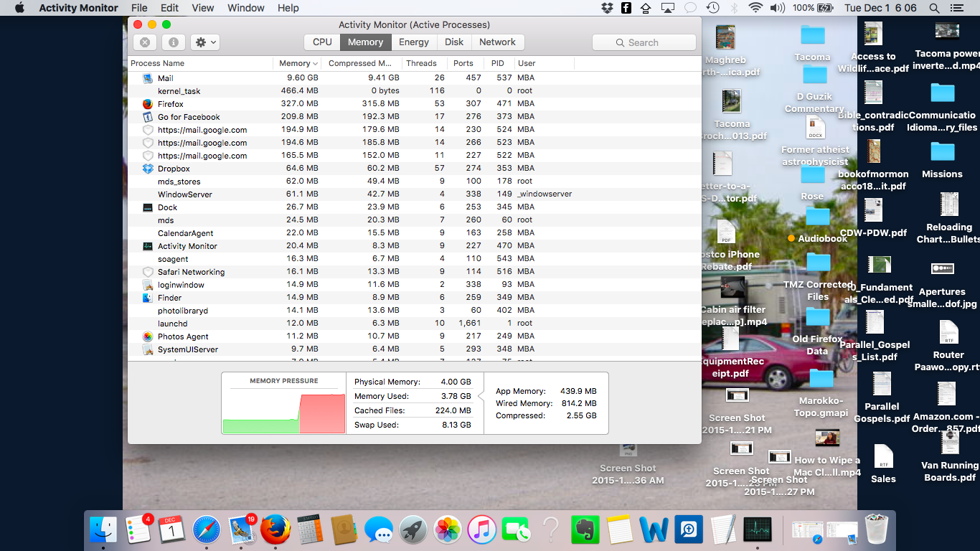Sort by PID column header

point(499,63)
